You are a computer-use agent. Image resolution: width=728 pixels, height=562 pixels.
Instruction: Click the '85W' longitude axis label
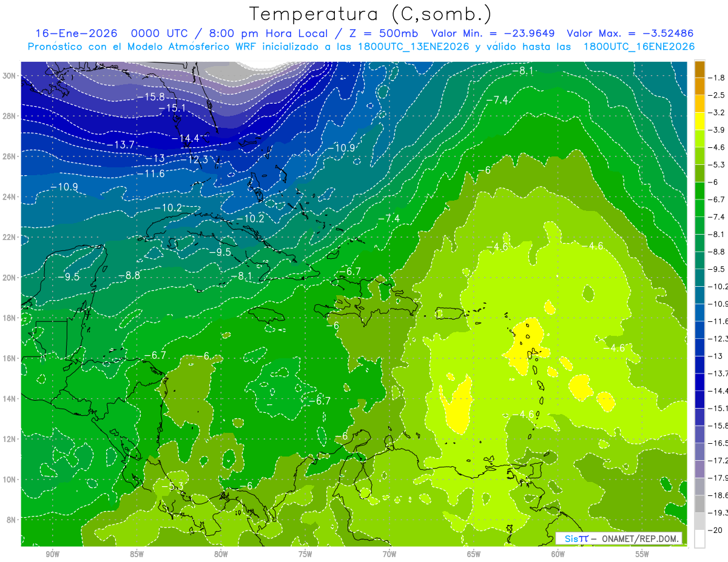pos(136,554)
